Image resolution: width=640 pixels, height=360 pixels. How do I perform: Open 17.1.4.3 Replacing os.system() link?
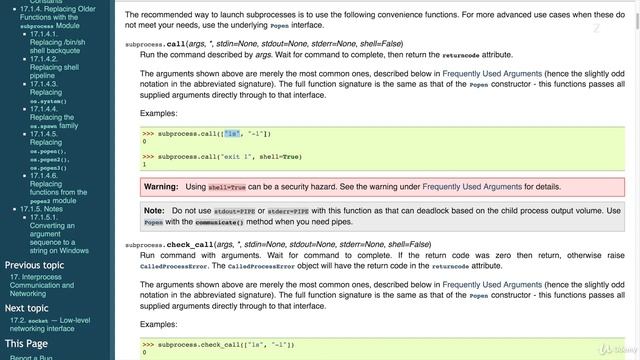coord(48,92)
